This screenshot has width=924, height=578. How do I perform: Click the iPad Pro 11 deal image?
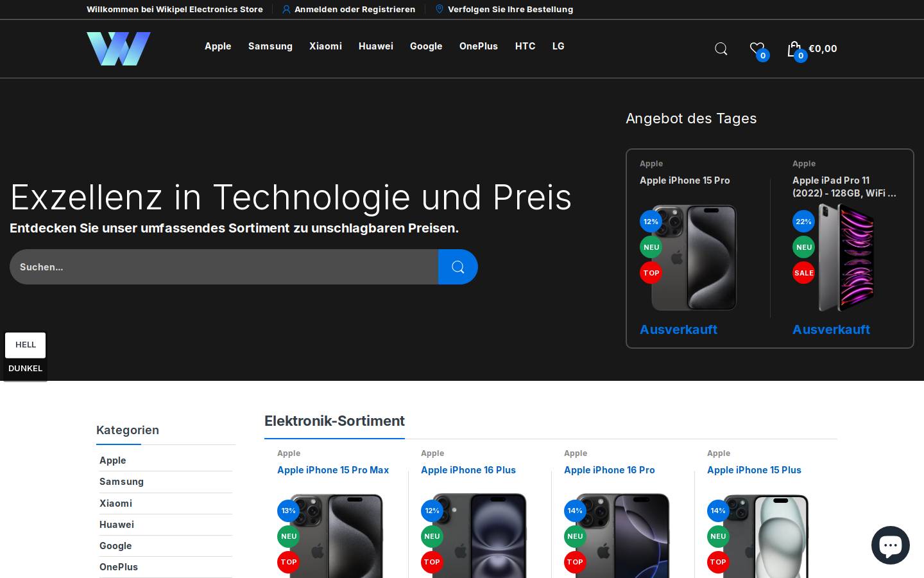[846, 258]
